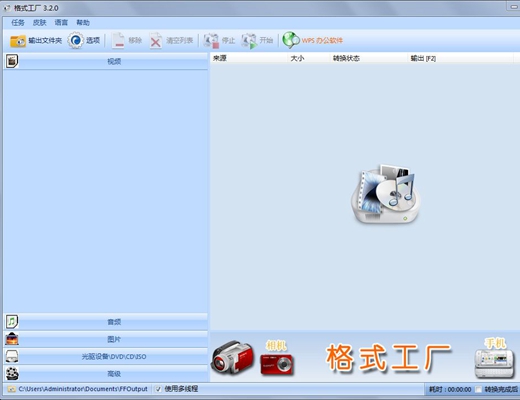
Task: Open the 任务 menu
Action: click(18, 23)
